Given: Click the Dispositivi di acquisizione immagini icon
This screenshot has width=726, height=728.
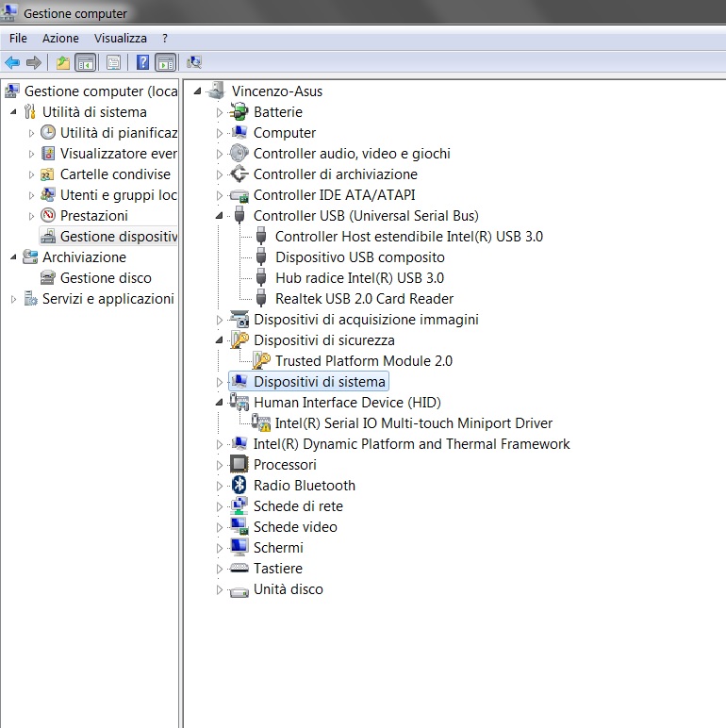Looking at the screenshot, I should (x=239, y=320).
